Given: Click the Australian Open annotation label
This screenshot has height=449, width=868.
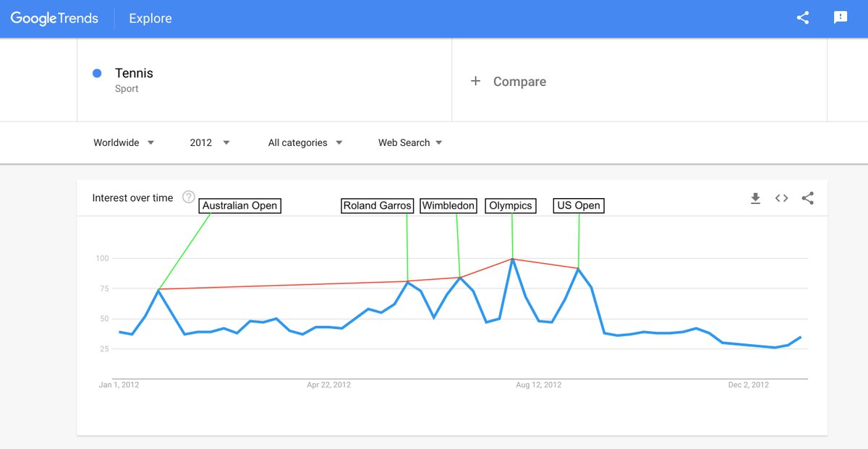Looking at the screenshot, I should tap(239, 206).
